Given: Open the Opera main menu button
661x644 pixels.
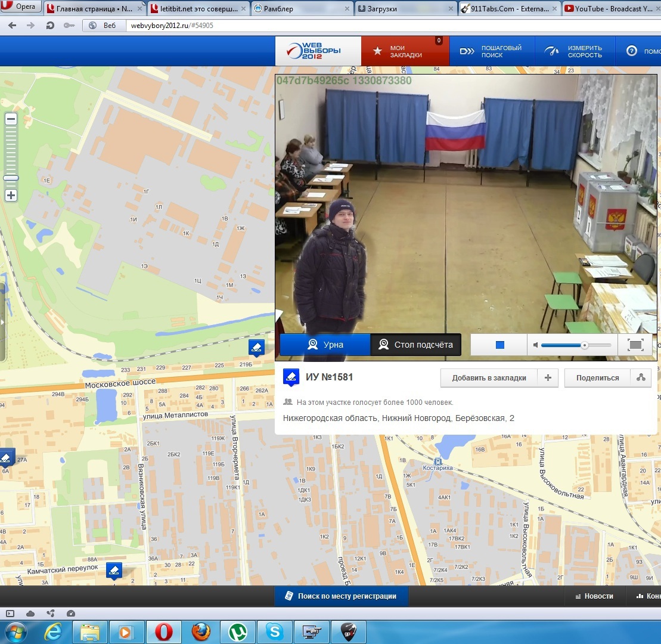Looking at the screenshot, I should [x=20, y=7].
